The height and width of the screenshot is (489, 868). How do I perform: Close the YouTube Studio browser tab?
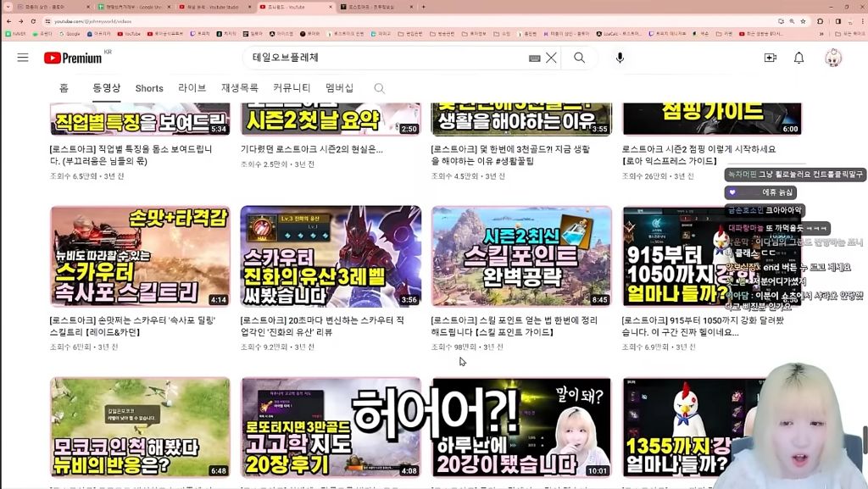click(249, 7)
